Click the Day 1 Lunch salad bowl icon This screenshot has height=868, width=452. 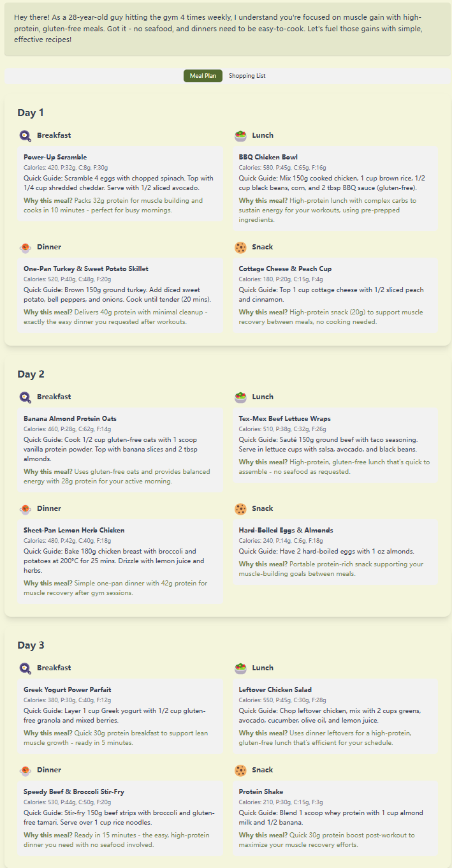point(240,136)
